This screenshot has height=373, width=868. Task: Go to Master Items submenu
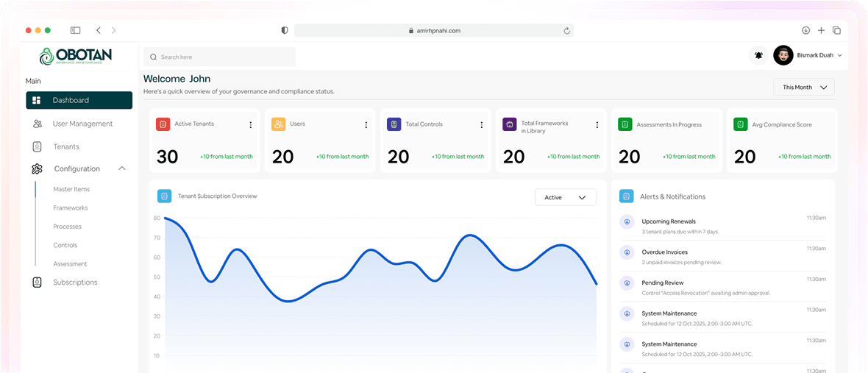[x=71, y=189]
